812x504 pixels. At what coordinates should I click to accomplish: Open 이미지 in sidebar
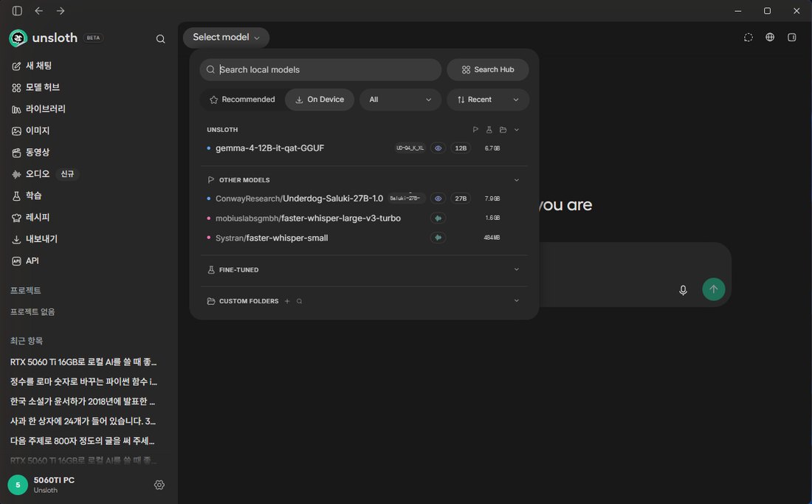click(31, 131)
